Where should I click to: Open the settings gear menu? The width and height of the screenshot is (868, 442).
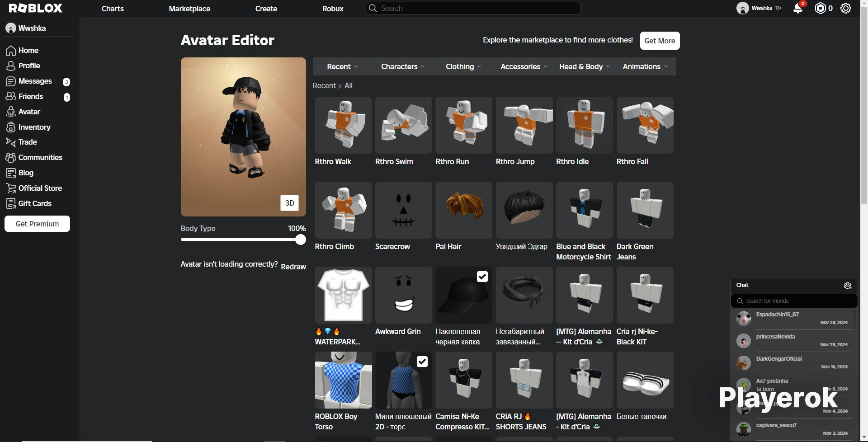tap(846, 9)
